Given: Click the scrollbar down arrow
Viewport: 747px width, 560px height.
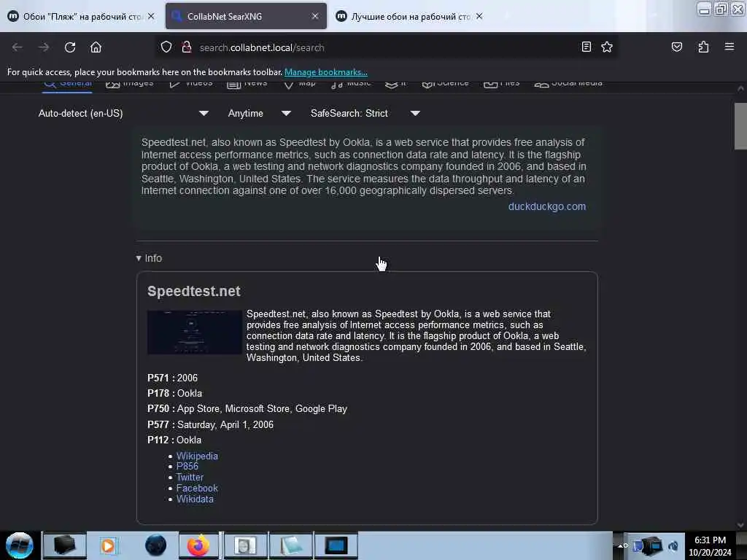Looking at the screenshot, I should [x=740, y=525].
